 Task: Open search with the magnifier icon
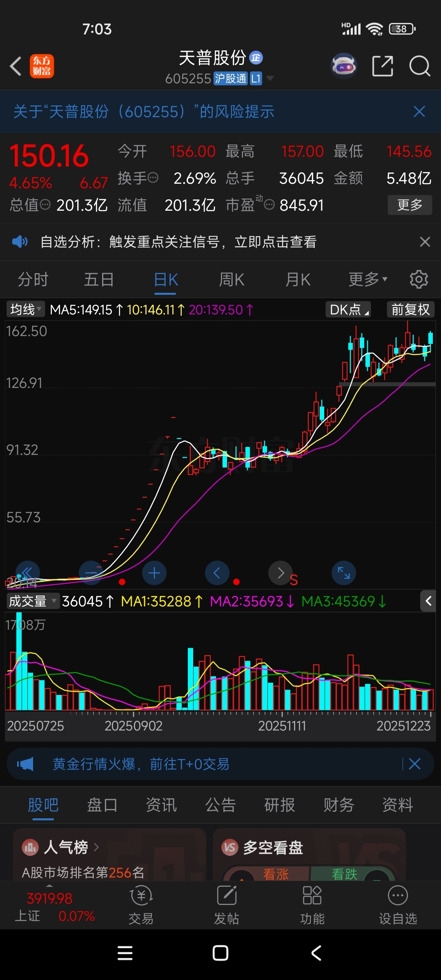click(420, 66)
